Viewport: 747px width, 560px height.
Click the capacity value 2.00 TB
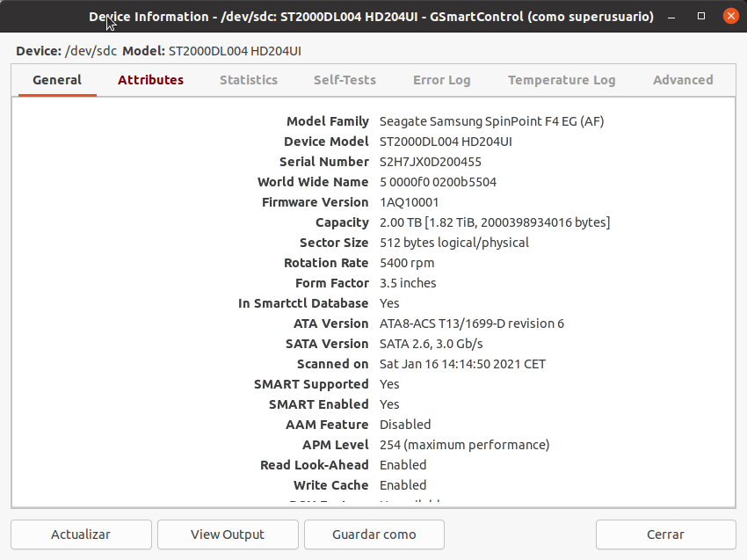(x=495, y=222)
